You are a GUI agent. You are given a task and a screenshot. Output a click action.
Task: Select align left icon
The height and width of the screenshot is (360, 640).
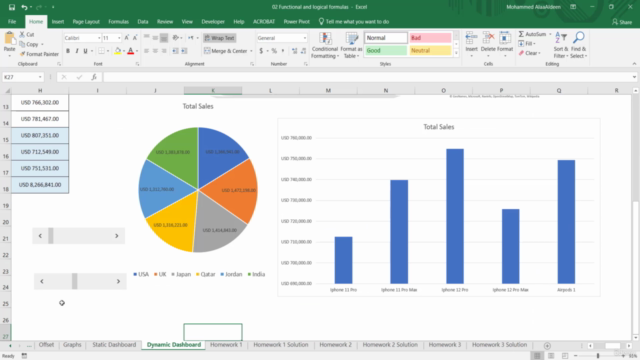coord(146,51)
